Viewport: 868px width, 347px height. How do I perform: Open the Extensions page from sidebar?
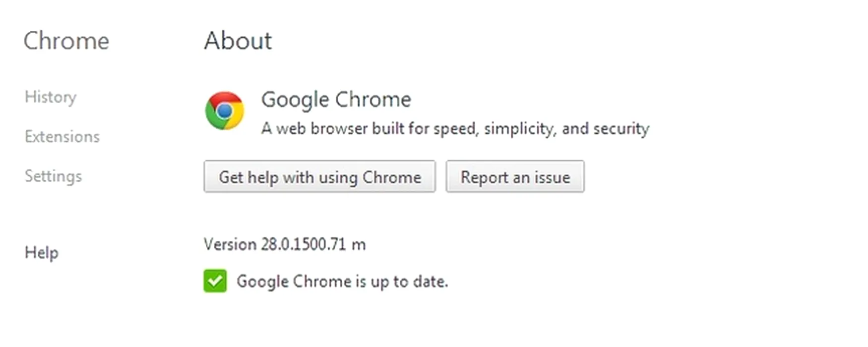62,136
